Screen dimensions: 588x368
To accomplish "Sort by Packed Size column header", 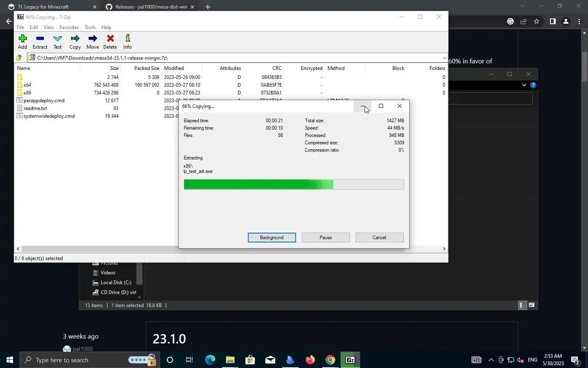I will pos(141,68).
